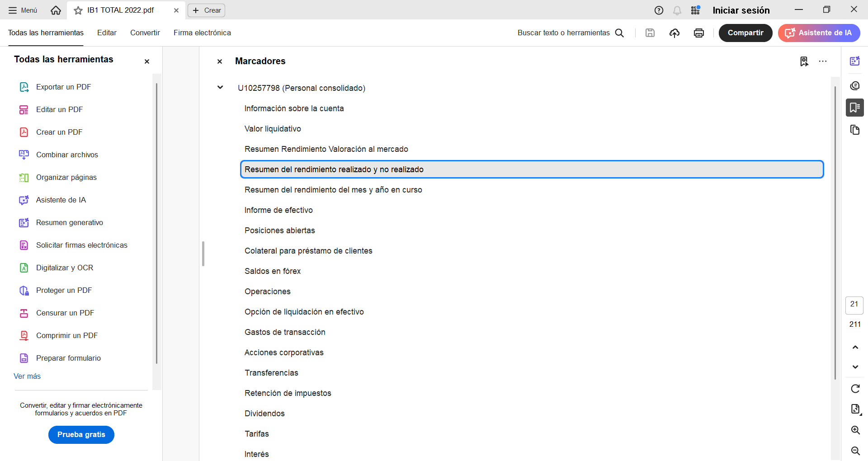Open bookmark Saldos en fórex
The height and width of the screenshot is (461, 868).
point(273,271)
